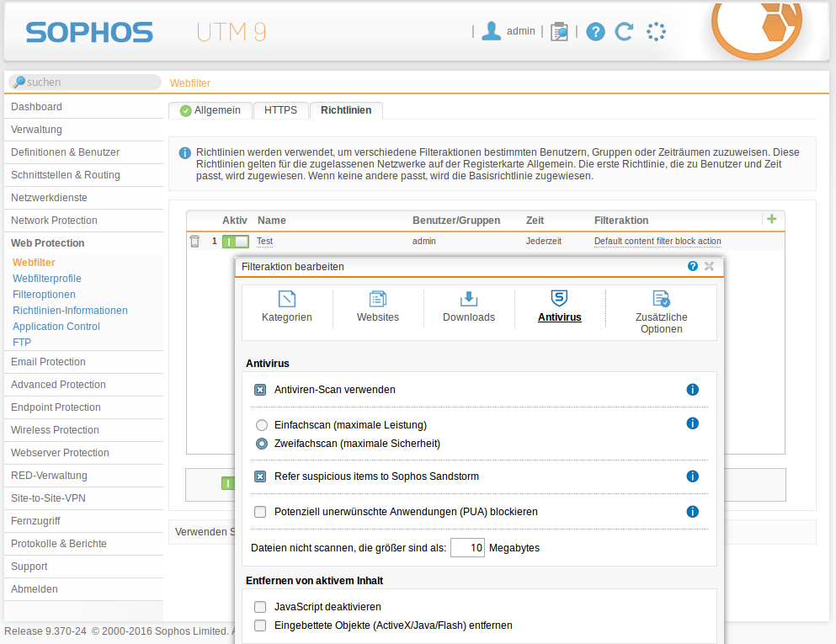This screenshot has width=836, height=644.
Task: Click the reload arrow icon in header
Action: [x=624, y=32]
